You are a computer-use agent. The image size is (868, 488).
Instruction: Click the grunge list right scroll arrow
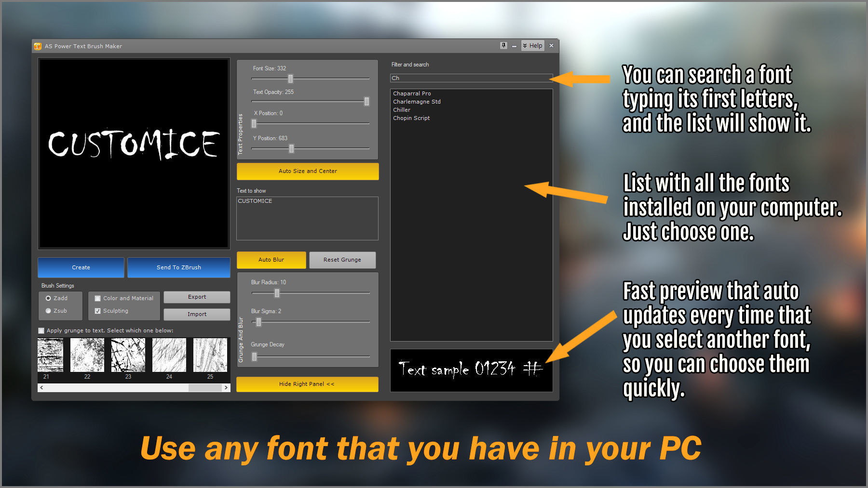[226, 387]
